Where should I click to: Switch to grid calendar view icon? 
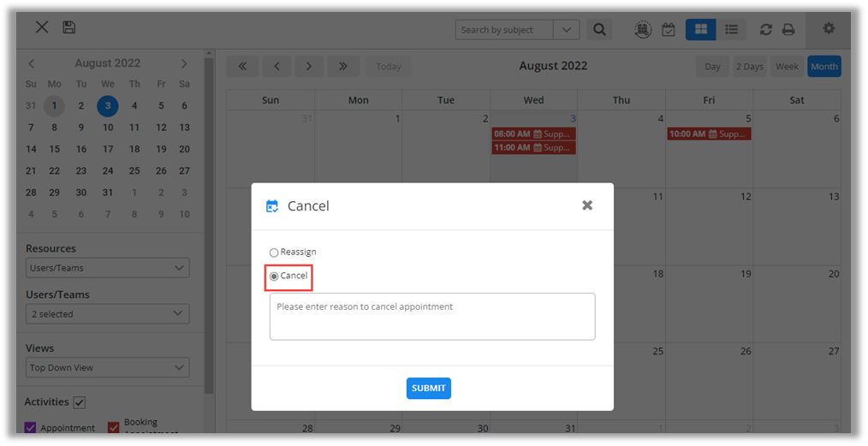pyautogui.click(x=700, y=30)
